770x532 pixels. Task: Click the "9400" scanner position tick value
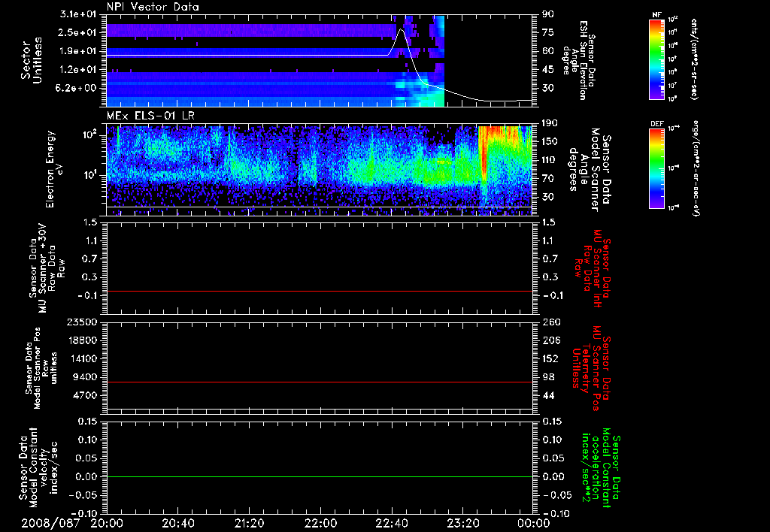[86, 377]
